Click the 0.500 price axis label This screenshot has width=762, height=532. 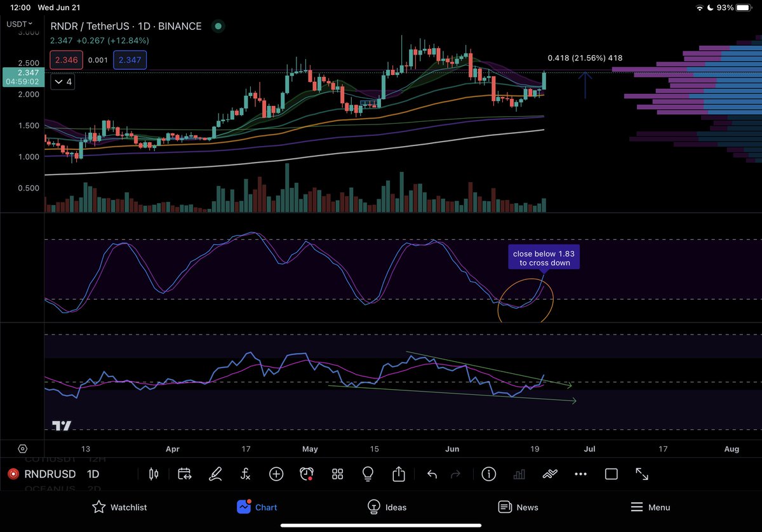click(x=27, y=188)
